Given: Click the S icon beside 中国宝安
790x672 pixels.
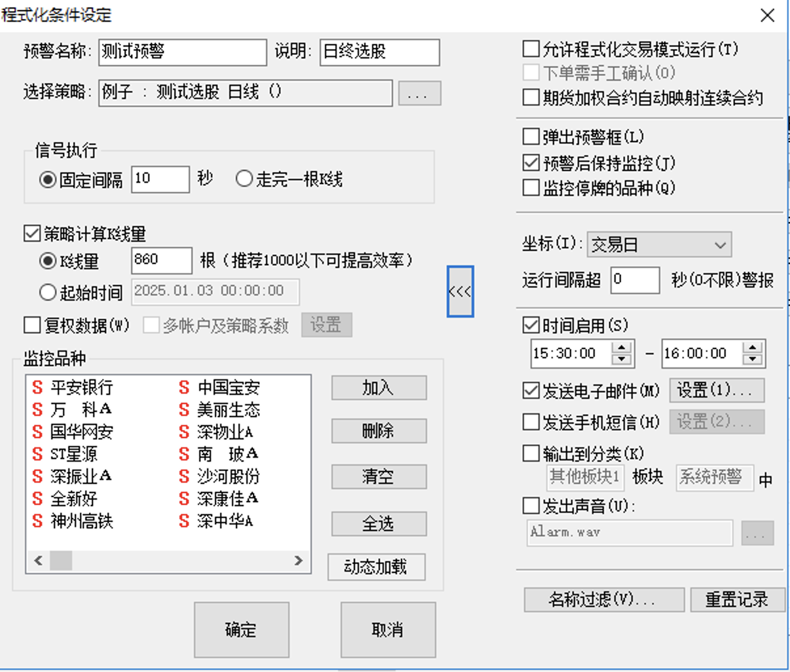Looking at the screenshot, I should 184,388.
